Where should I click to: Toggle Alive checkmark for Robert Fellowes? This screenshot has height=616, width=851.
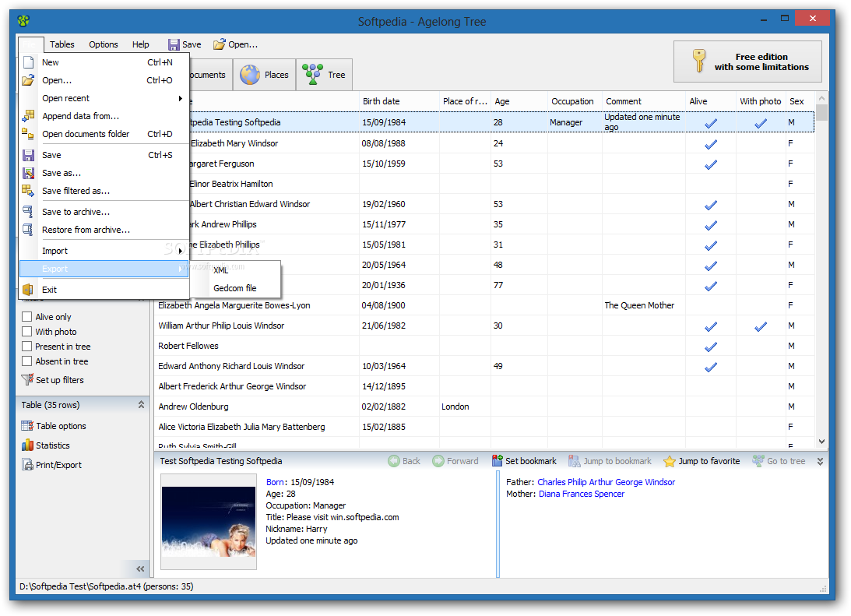tap(710, 347)
